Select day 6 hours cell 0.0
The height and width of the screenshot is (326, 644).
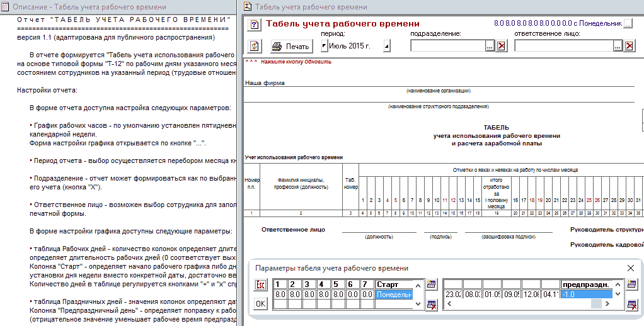pos(354,294)
